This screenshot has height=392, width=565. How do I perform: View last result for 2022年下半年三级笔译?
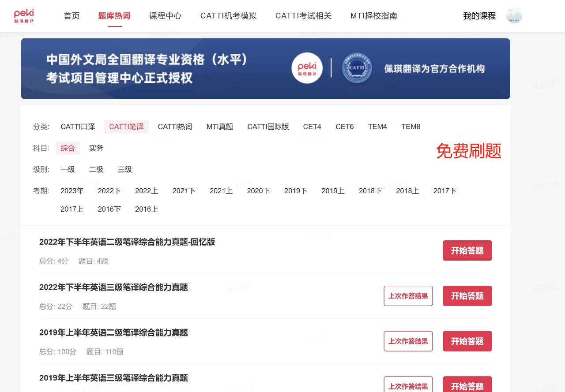[408, 296]
